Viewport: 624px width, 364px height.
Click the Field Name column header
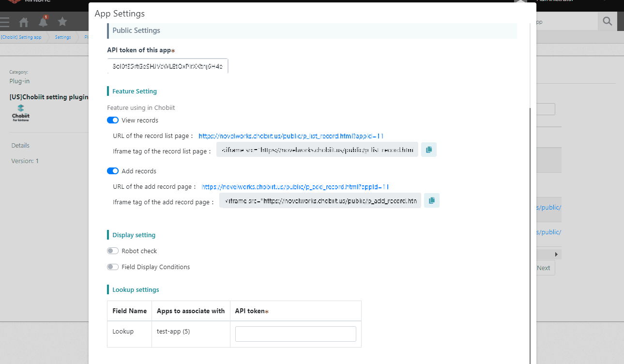click(129, 311)
